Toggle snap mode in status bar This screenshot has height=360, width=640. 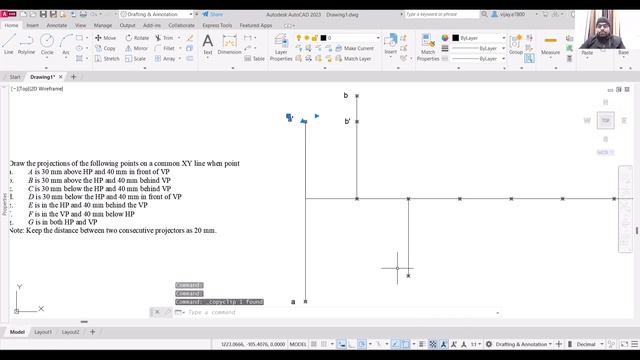pyautogui.click(x=324, y=344)
